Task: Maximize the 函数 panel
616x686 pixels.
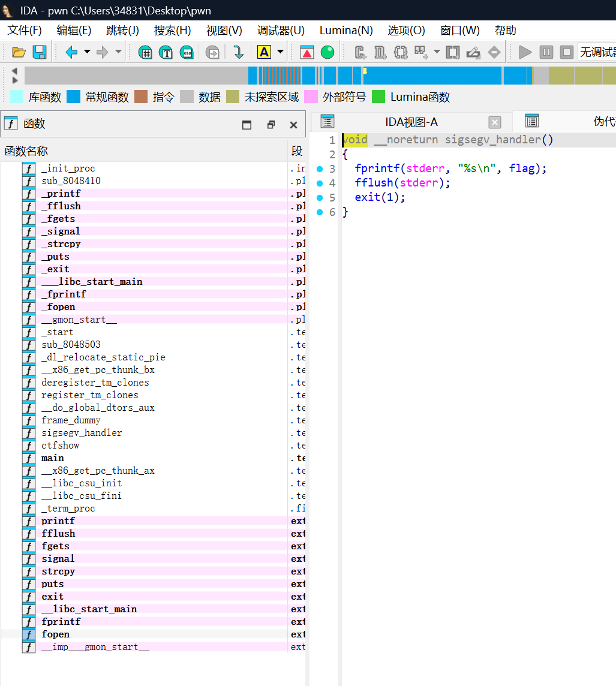Action: point(247,125)
